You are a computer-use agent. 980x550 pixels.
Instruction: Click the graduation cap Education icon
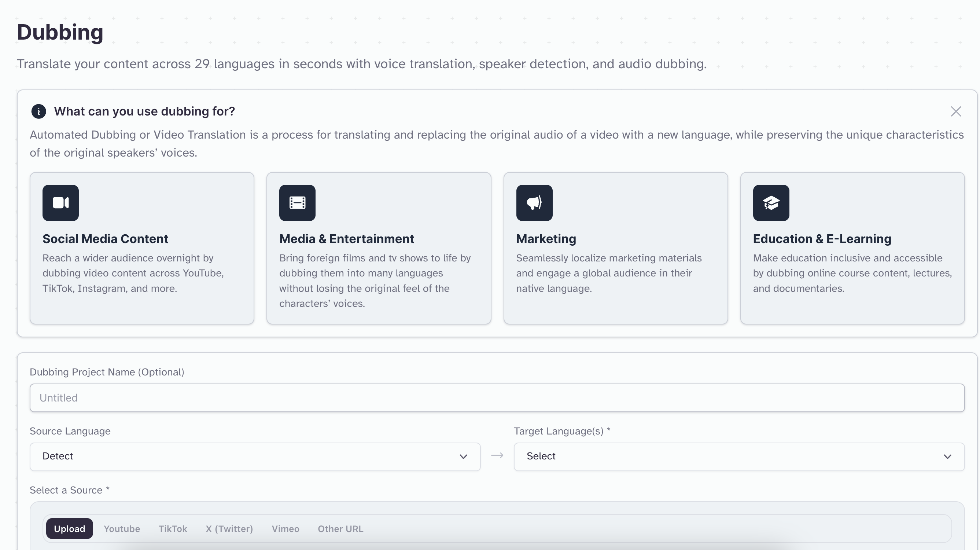coord(771,203)
